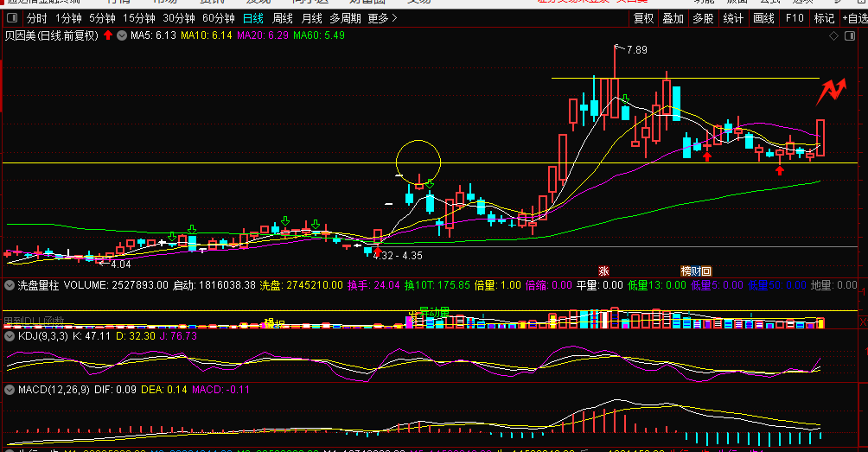Click the 4.04 low price label
Screen dimensions: 868x452
[121, 264]
